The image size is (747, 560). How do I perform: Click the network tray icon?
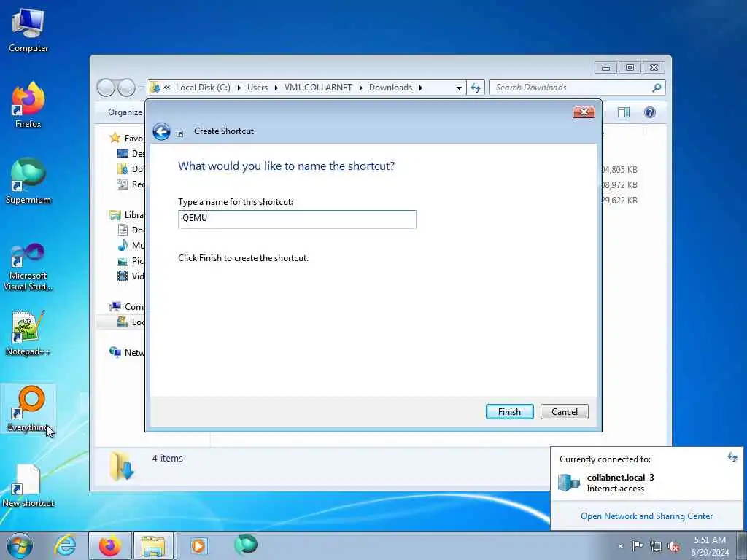(x=656, y=546)
